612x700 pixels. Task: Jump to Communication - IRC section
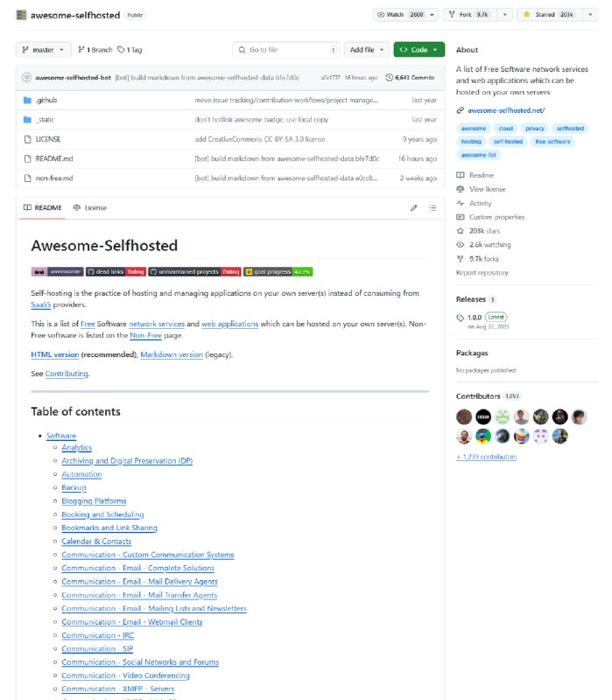click(98, 635)
